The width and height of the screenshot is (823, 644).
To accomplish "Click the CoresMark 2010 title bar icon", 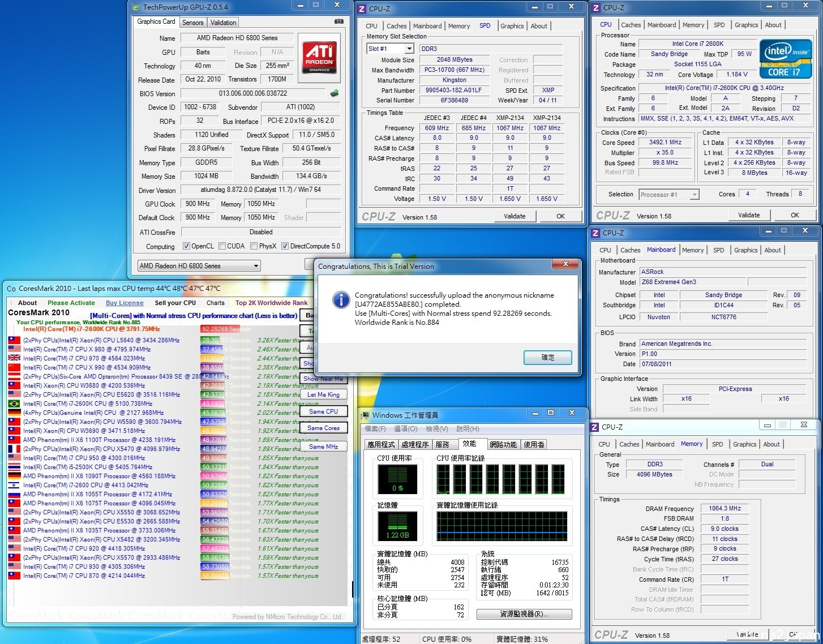I will pyautogui.click(x=11, y=289).
